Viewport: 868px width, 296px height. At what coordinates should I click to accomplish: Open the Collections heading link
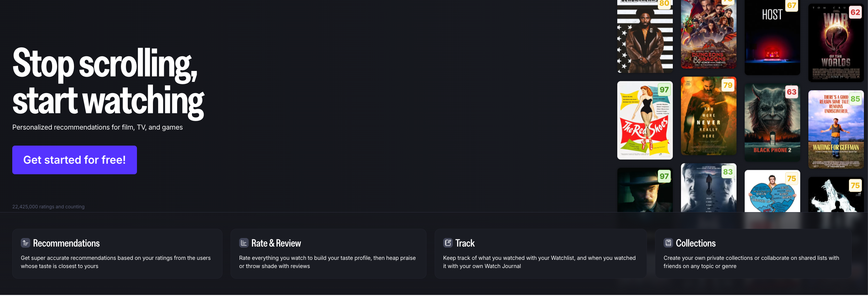[696, 243]
